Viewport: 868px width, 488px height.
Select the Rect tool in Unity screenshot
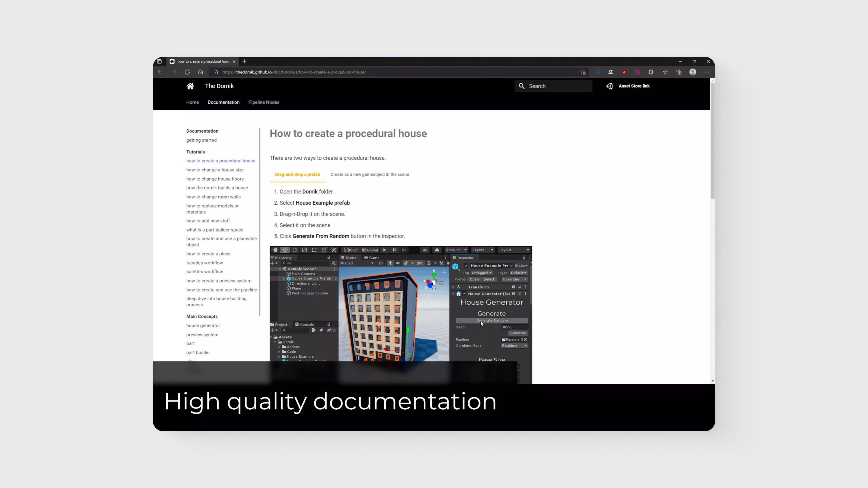(x=314, y=250)
